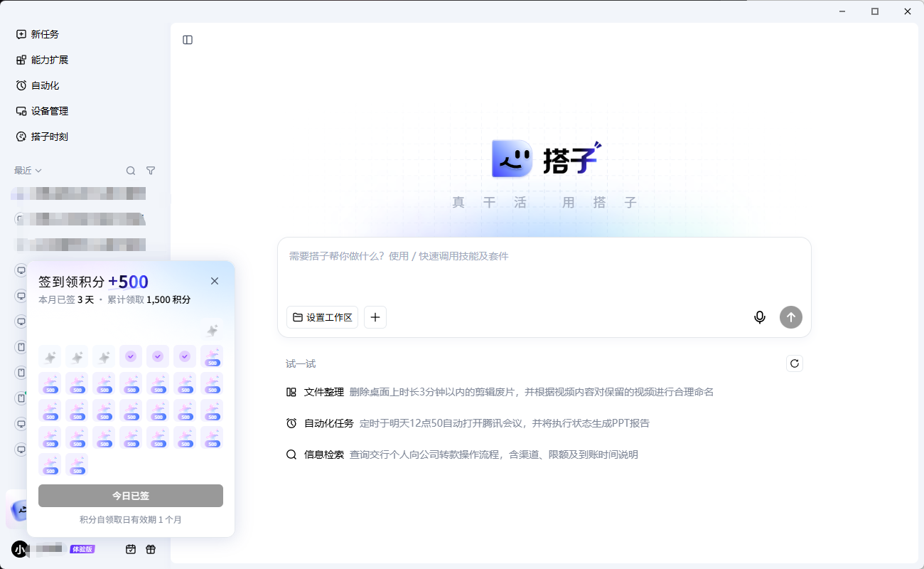Start voice input with the microphone icon
Viewport: 924px width, 569px height.
click(760, 317)
